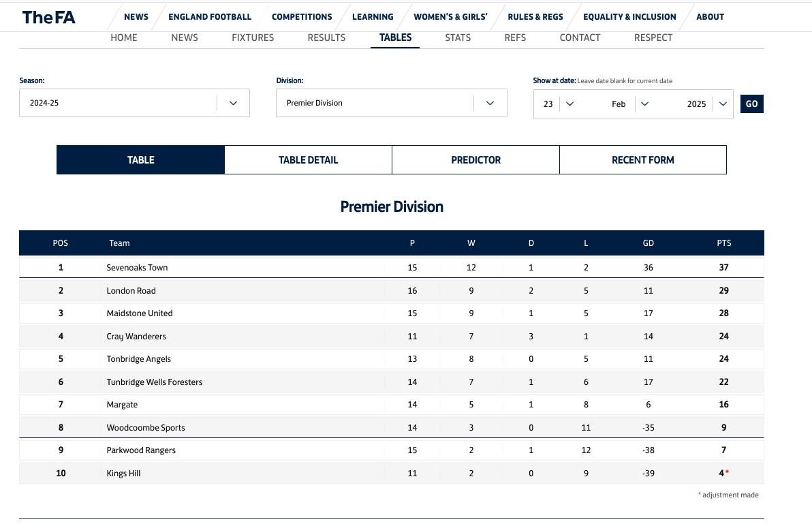
Task: Open CONTACT tab
Action: click(x=580, y=37)
